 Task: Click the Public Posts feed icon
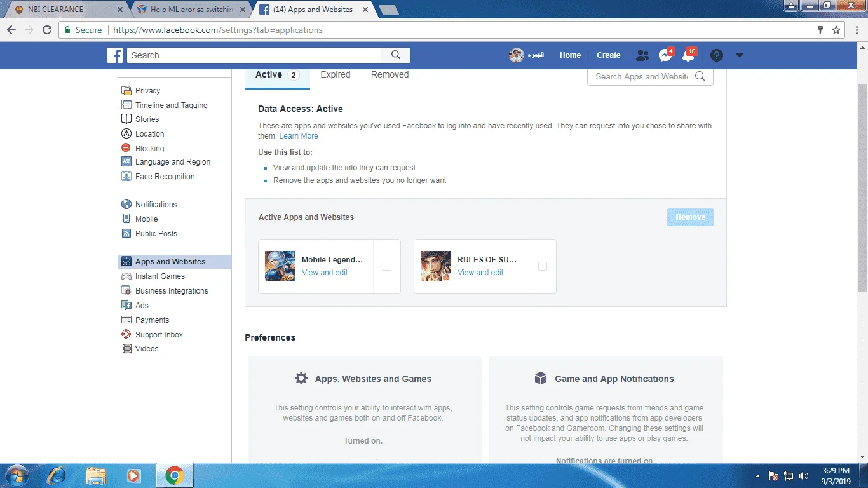click(x=126, y=234)
